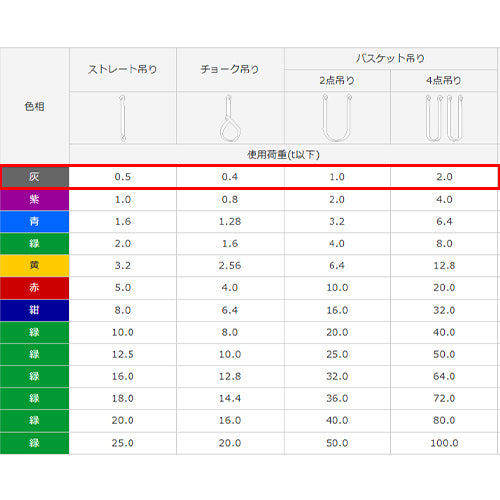Click the 4点吊り sub-header

(444, 80)
